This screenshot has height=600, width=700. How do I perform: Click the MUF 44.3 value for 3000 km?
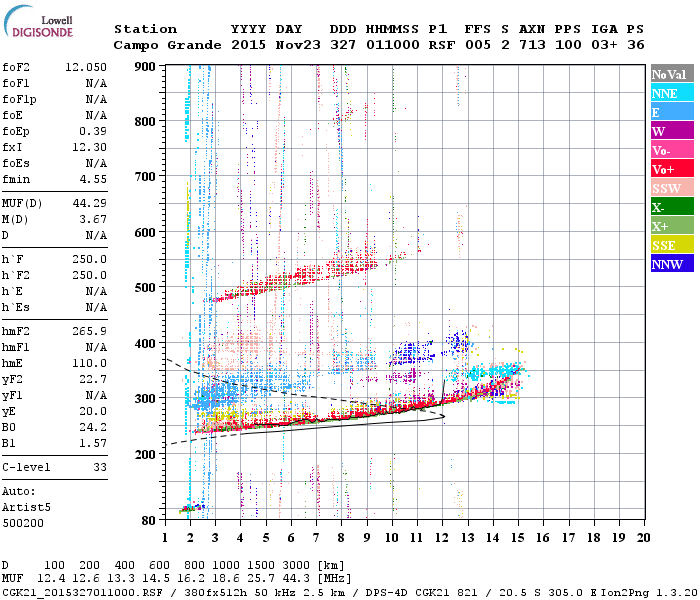click(296, 579)
